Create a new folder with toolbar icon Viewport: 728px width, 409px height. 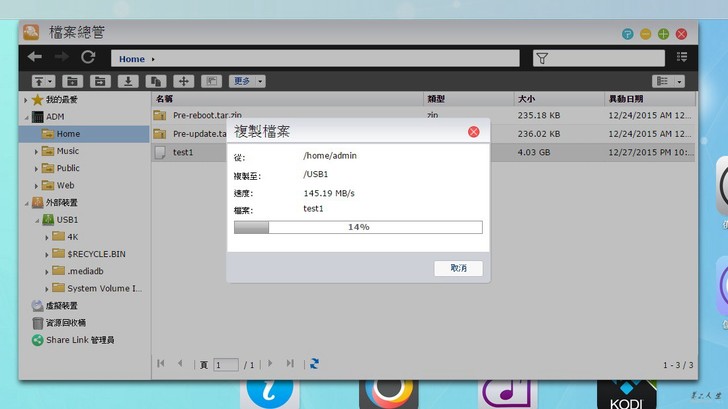[72, 81]
